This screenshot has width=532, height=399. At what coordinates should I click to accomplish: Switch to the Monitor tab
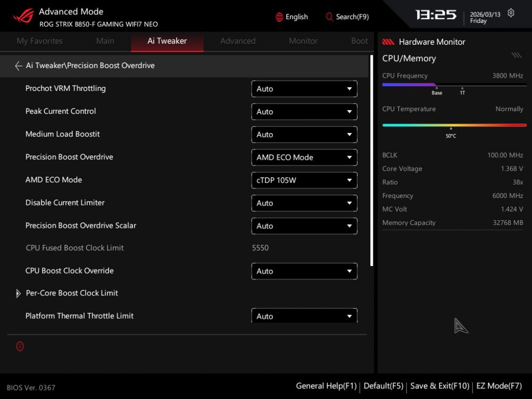click(x=303, y=41)
